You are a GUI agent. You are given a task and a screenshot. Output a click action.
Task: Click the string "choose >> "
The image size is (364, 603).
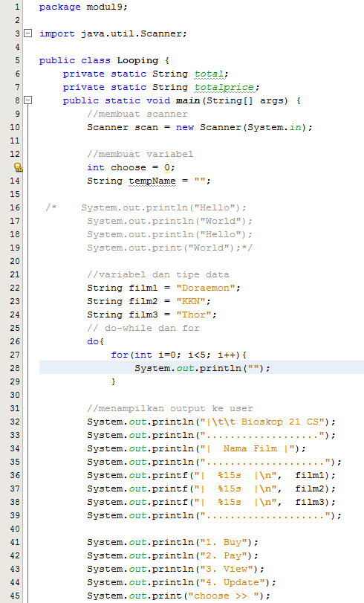click(224, 596)
